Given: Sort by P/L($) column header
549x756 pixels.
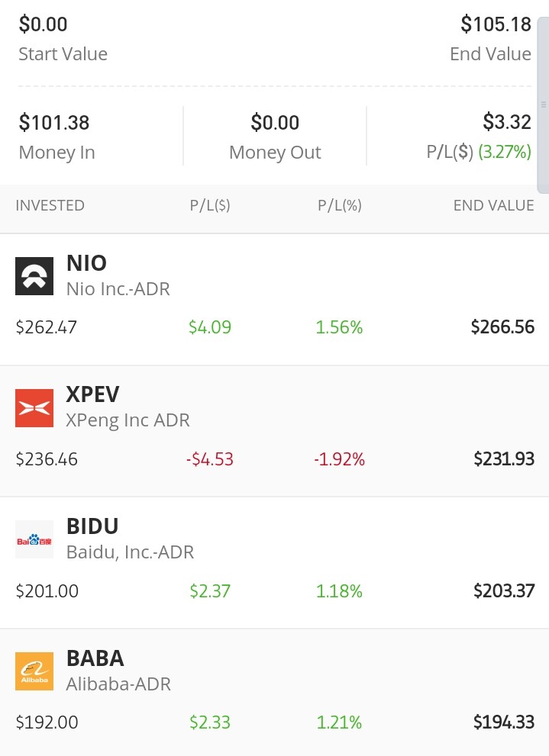Looking at the screenshot, I should point(210,205).
